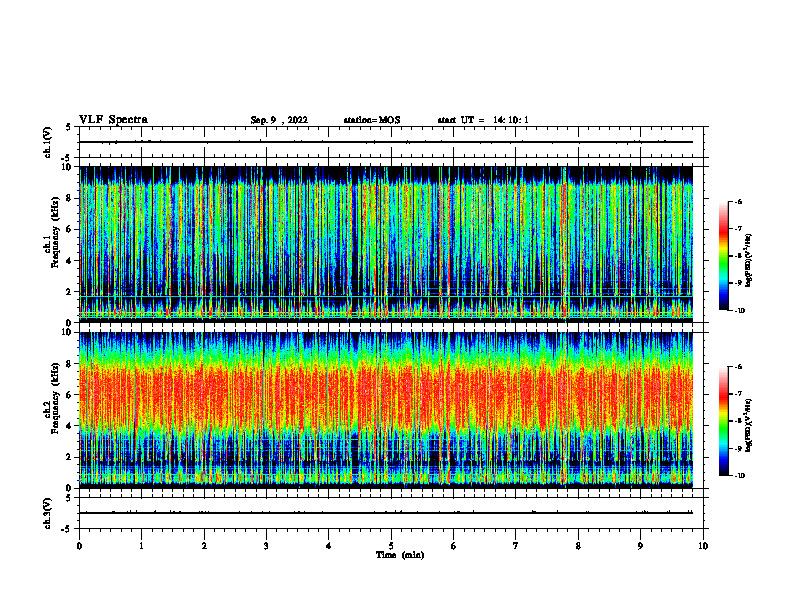Click inside the ch.1 spectrogram panel

[386, 244]
